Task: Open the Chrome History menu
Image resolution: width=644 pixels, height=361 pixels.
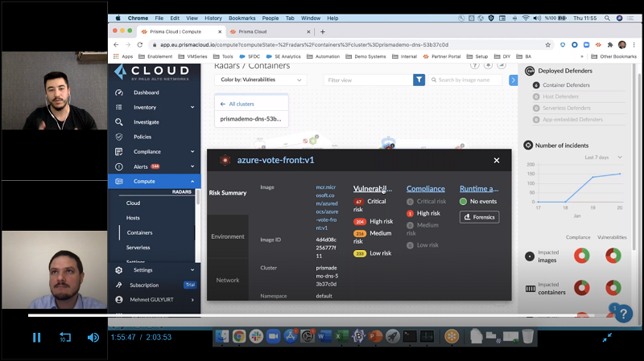Action: tap(213, 18)
